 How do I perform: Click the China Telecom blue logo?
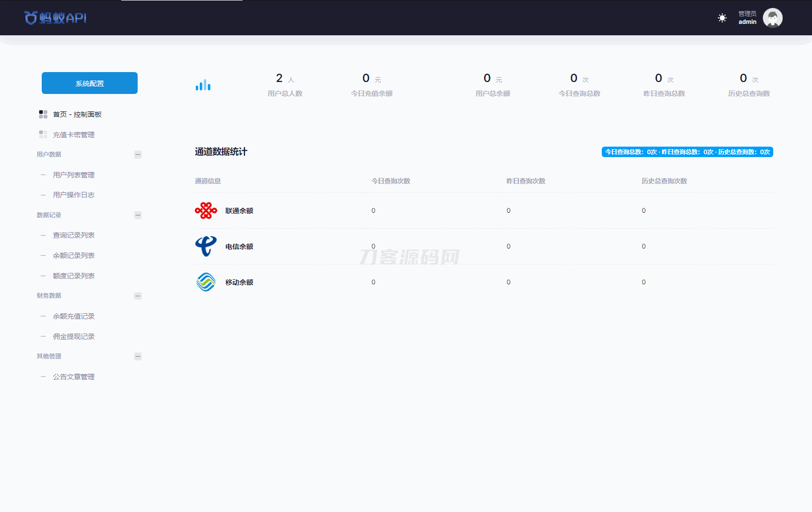tap(206, 247)
